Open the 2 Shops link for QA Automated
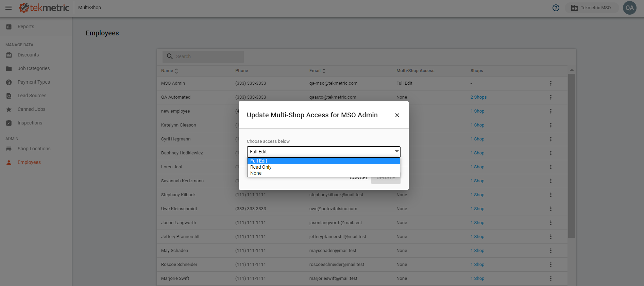 click(x=478, y=97)
